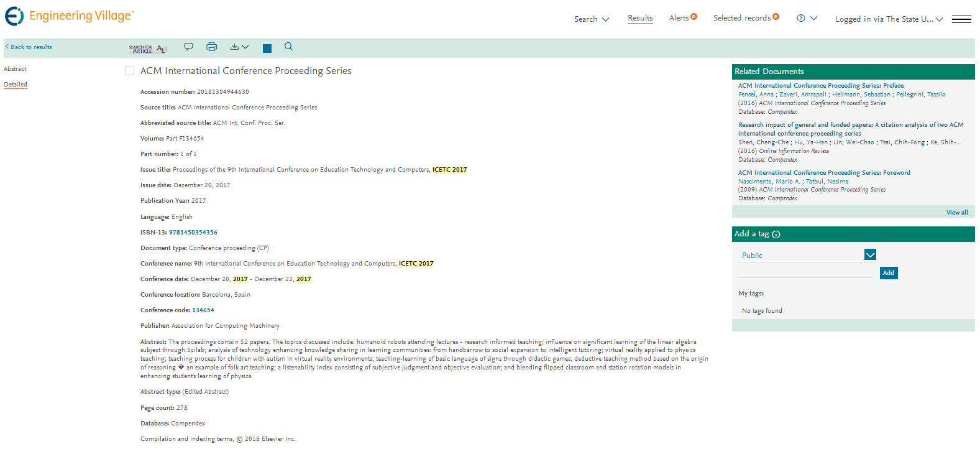Image resolution: width=980 pixels, height=459 pixels.
Task: Open related document 'Proceeding Series: Foreword'
Action: (x=824, y=173)
